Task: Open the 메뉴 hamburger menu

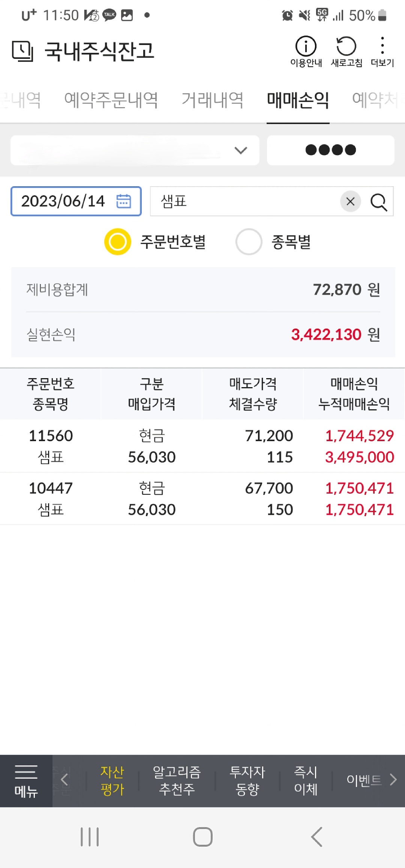Action: click(26, 781)
